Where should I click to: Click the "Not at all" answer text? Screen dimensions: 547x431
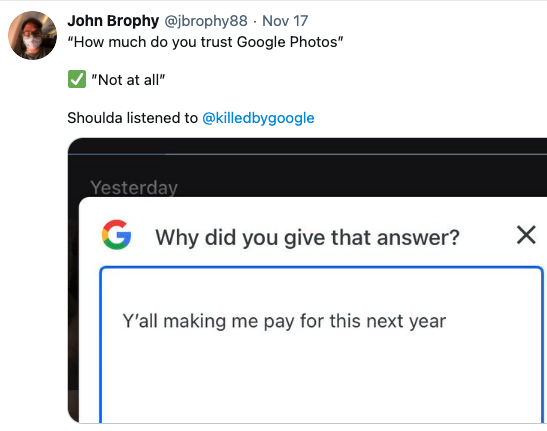coord(128,80)
